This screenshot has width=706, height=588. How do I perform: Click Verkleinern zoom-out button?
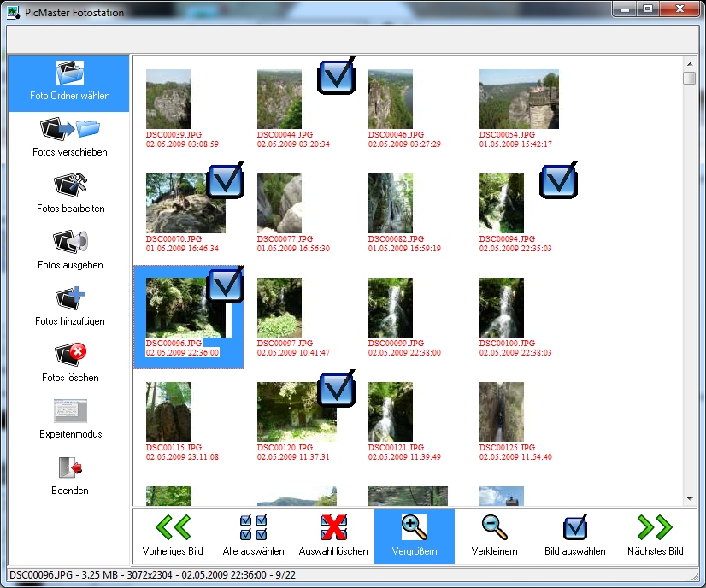494,536
